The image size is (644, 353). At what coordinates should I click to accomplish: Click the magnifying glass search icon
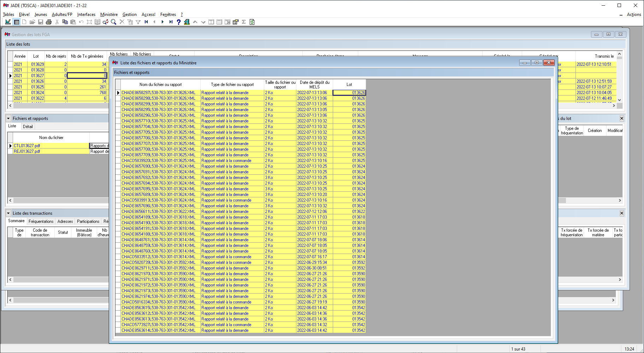click(x=113, y=22)
